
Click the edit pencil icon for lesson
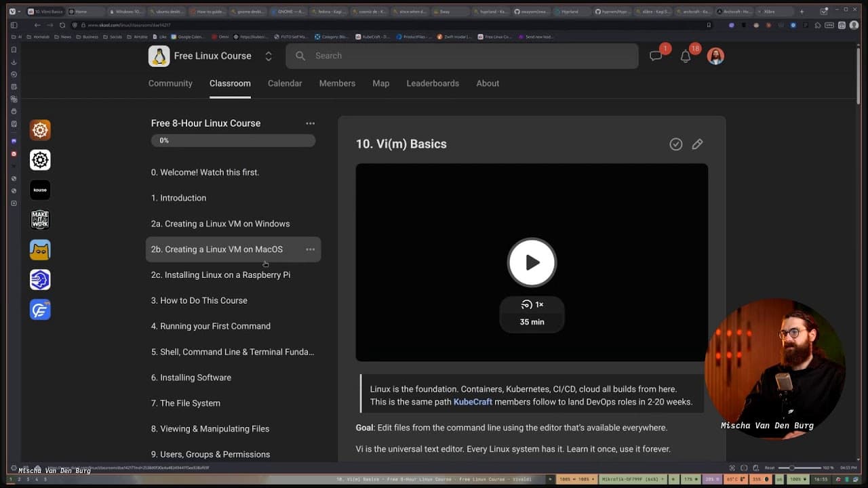(x=697, y=144)
